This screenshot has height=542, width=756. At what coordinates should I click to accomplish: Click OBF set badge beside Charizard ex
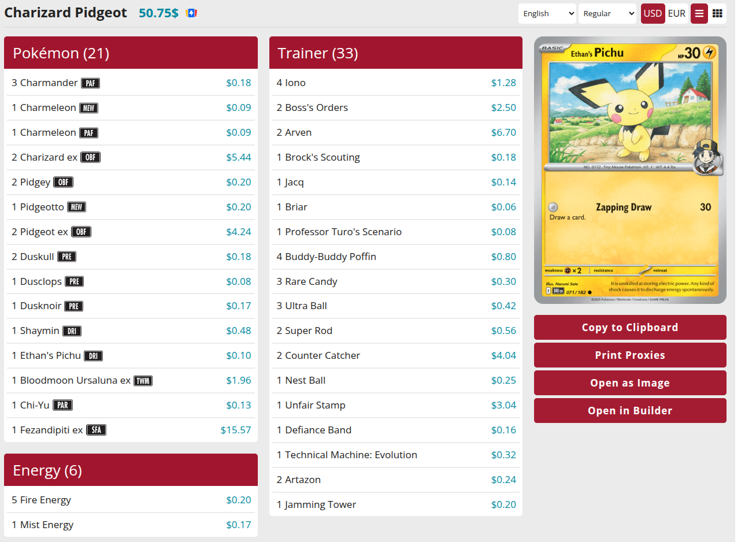pyautogui.click(x=90, y=157)
